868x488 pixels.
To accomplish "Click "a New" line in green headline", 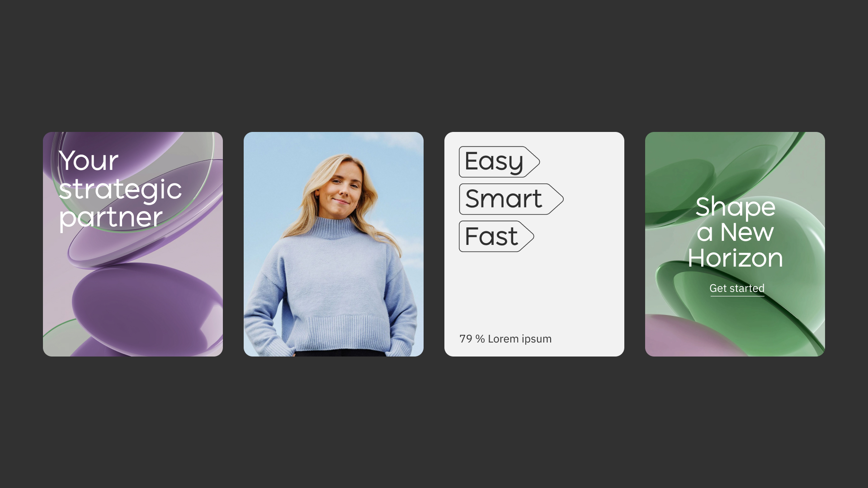I will pos(735,232).
